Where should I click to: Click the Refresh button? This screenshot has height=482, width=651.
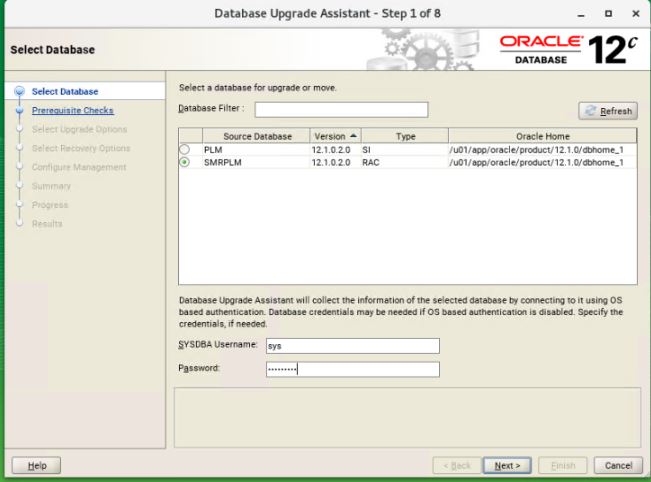point(608,111)
